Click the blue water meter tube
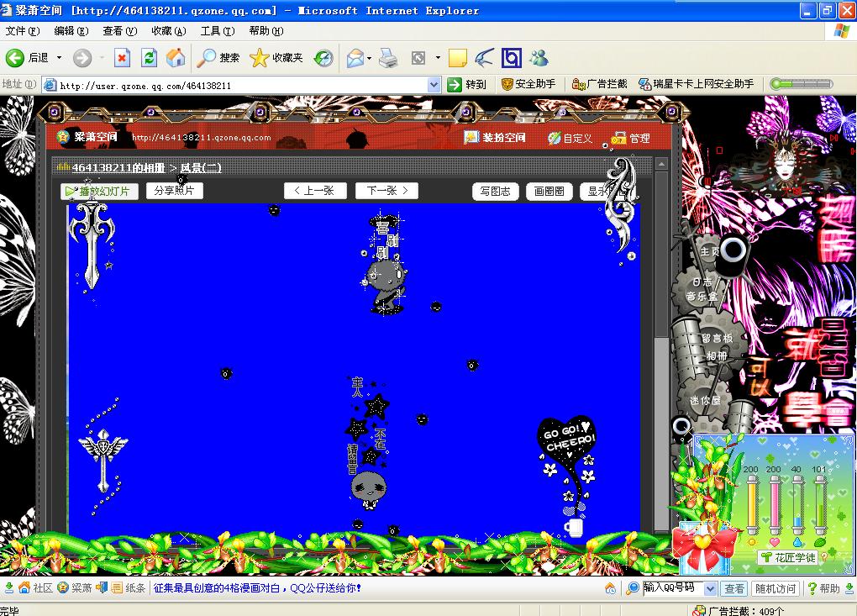This screenshot has width=857, height=616. pyautogui.click(x=797, y=506)
